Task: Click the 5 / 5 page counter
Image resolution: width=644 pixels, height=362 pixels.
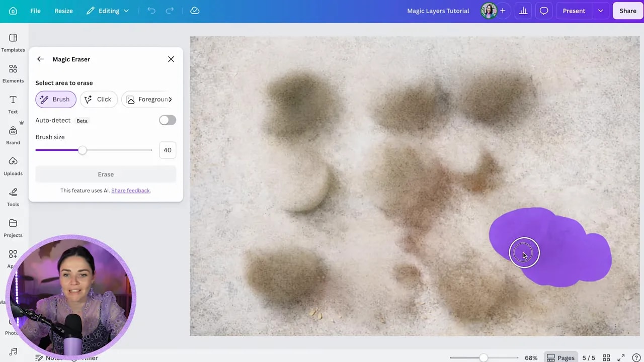Action: coord(589,358)
